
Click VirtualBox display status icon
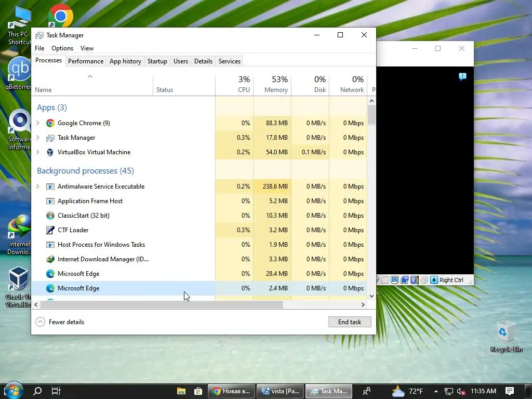click(x=394, y=280)
